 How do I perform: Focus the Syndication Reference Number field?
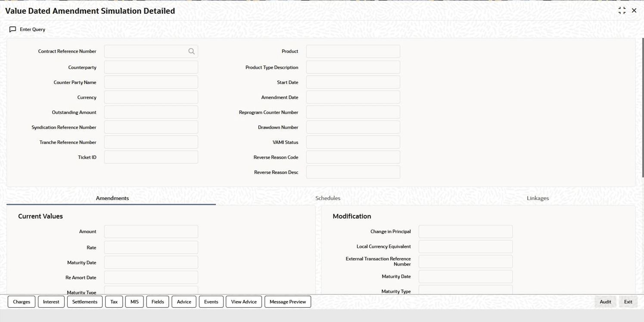tap(151, 127)
